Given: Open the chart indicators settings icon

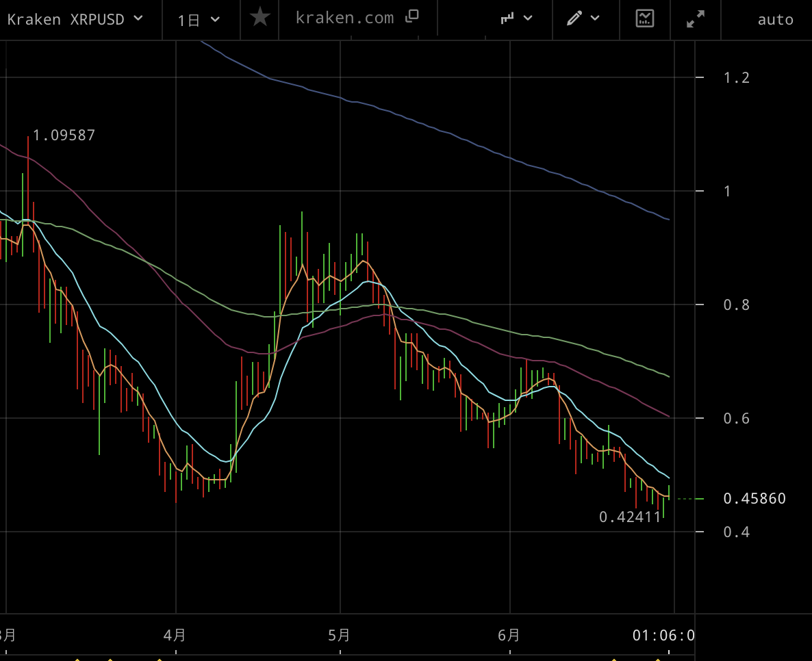Looking at the screenshot, I should click(x=645, y=18).
